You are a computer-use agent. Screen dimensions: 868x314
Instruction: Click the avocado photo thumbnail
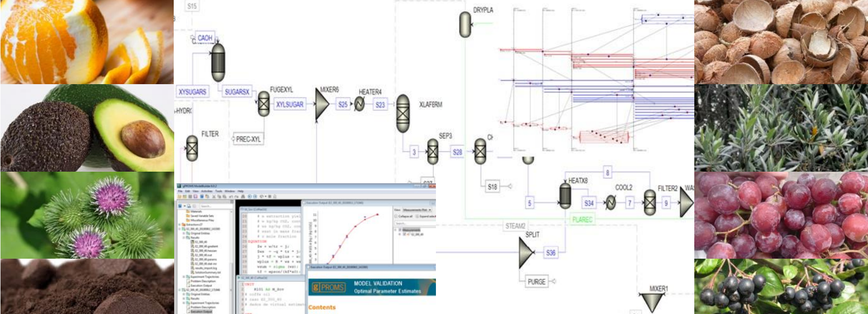coord(87,128)
